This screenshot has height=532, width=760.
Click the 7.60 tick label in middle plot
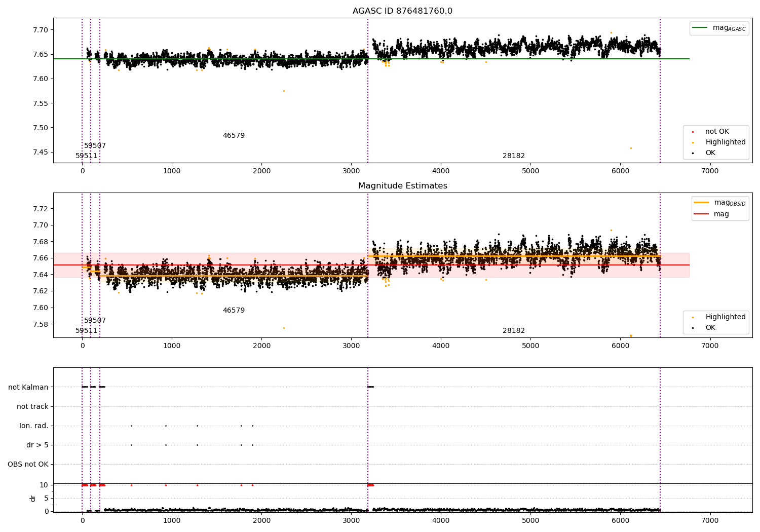[40, 308]
